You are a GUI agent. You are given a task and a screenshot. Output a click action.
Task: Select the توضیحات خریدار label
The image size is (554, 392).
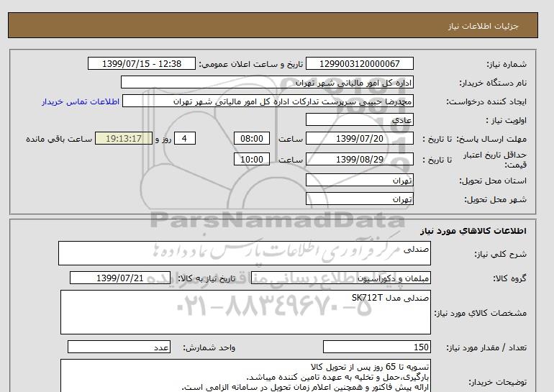(497, 382)
